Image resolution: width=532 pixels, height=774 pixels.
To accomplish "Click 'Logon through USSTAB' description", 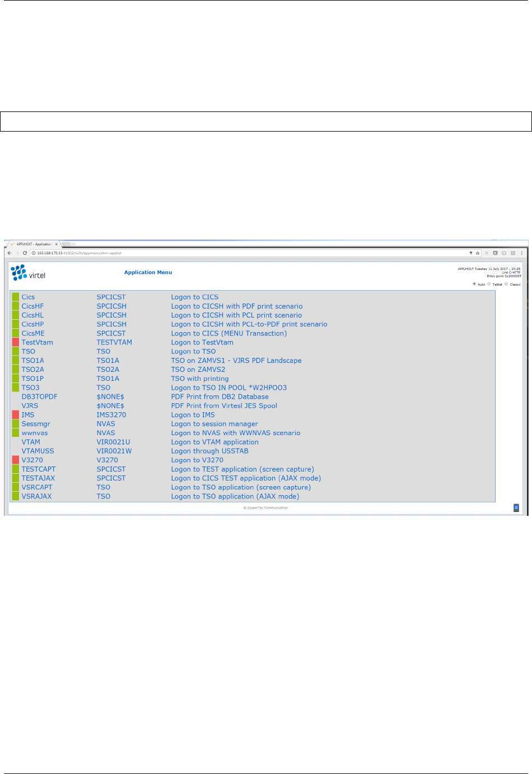I will pyautogui.click(x=209, y=451).
